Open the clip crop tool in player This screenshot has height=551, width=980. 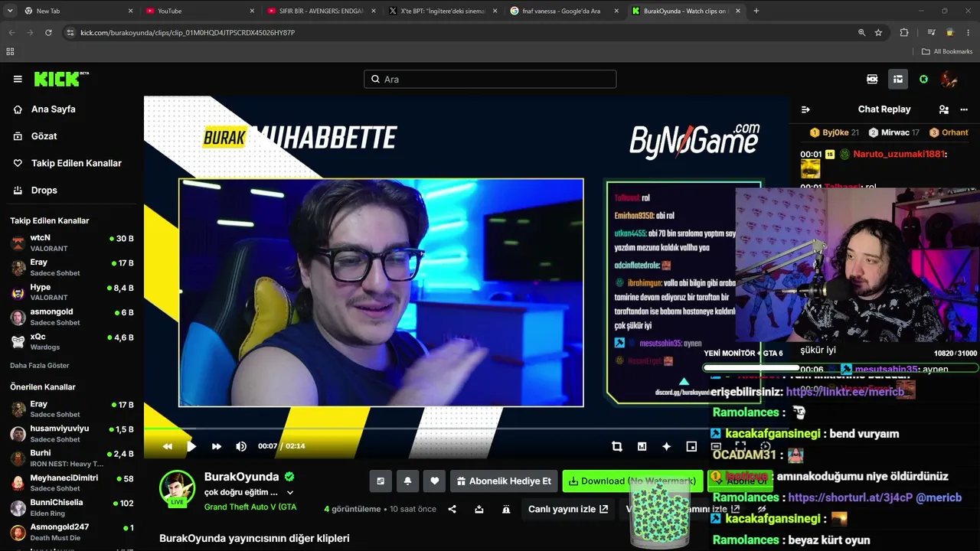coord(617,446)
